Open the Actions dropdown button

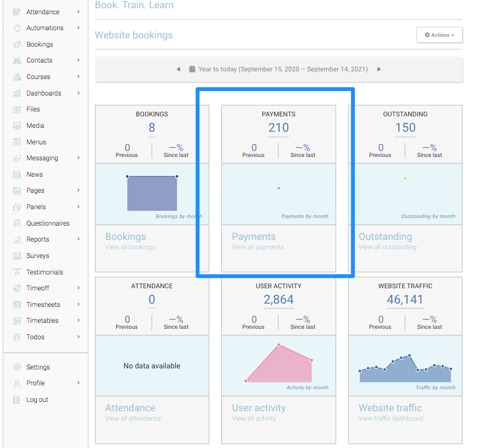(x=439, y=35)
